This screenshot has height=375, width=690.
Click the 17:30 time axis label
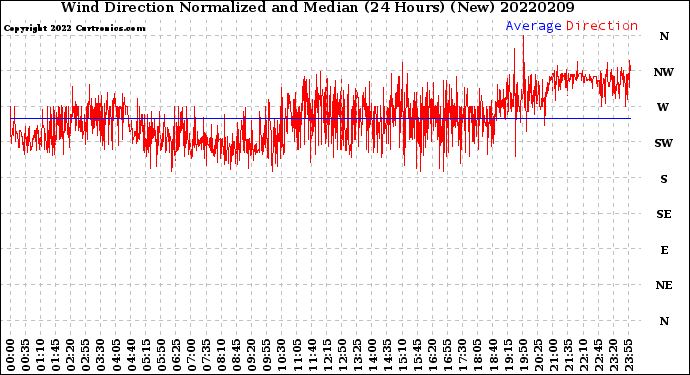[462, 355]
